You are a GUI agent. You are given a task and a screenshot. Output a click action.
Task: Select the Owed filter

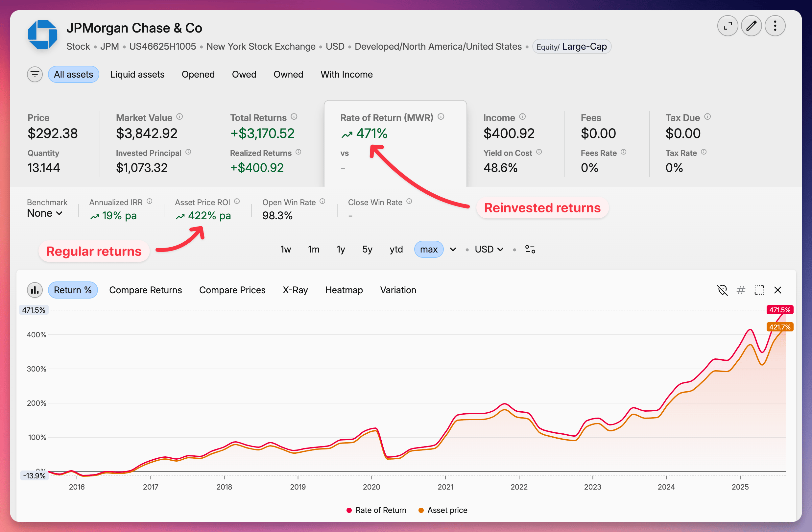(x=244, y=74)
